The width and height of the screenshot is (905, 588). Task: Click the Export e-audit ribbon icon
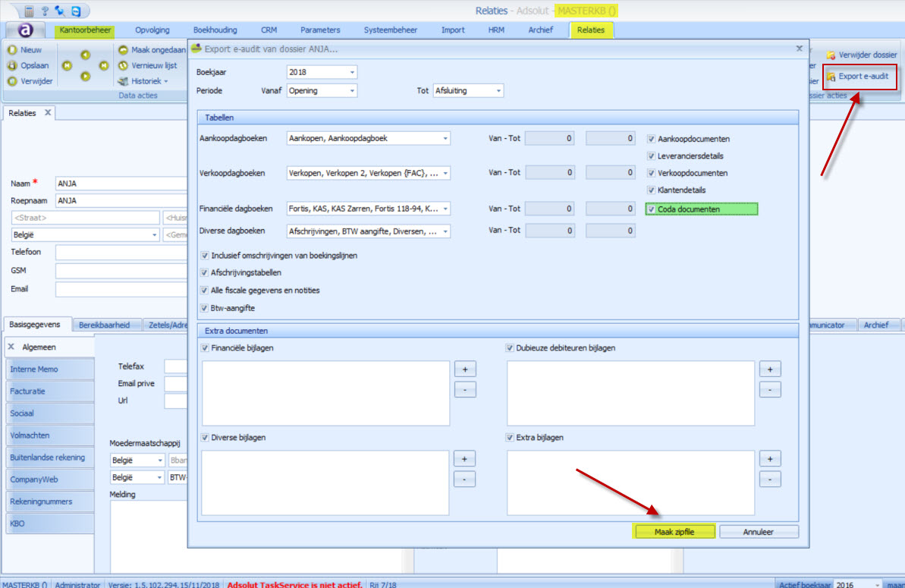point(831,77)
